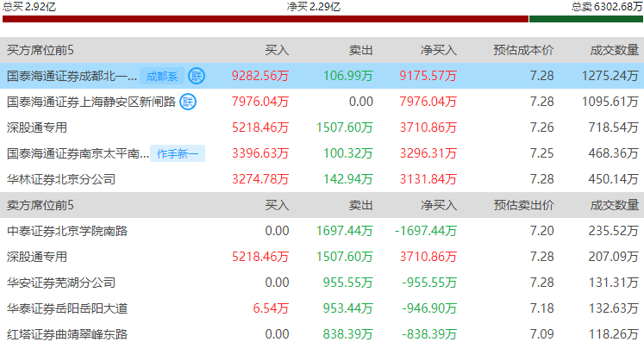644x342 pixels.
Task: Click volume 1095.61万
Action: click(610, 102)
